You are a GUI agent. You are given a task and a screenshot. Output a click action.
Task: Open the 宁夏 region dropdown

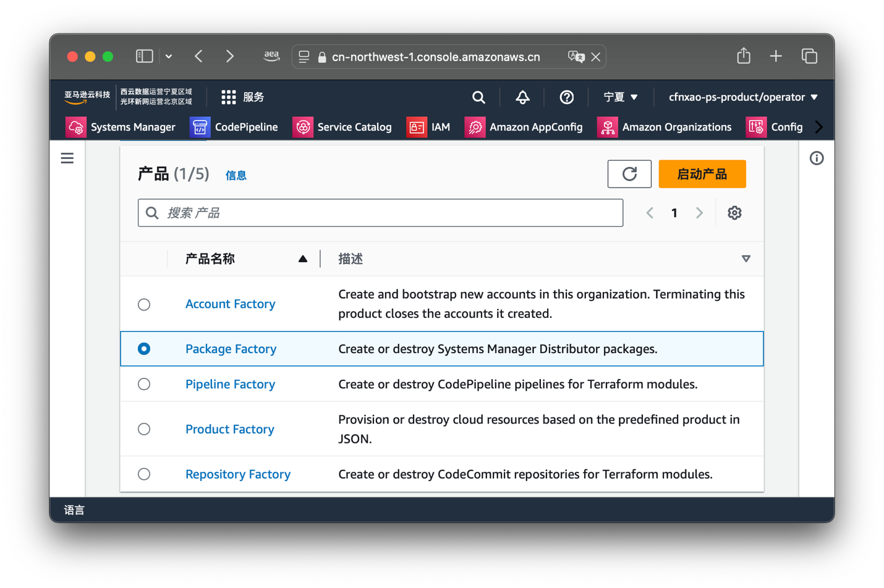pos(621,97)
